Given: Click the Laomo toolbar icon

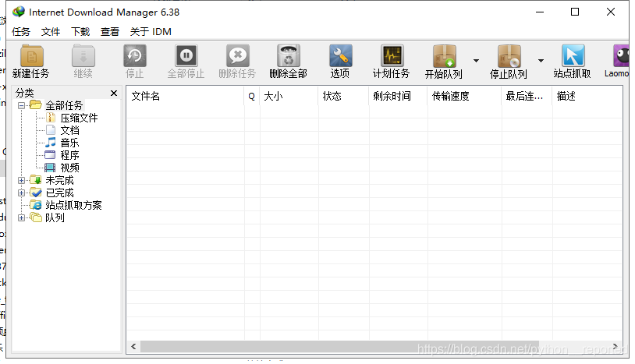Looking at the screenshot, I should pos(621,56).
